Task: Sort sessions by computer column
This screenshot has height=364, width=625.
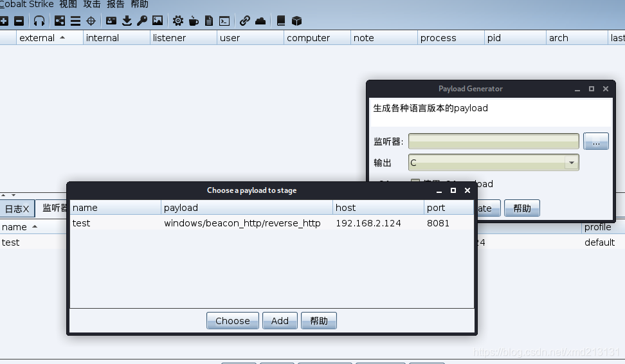Action: pyautogui.click(x=317, y=38)
